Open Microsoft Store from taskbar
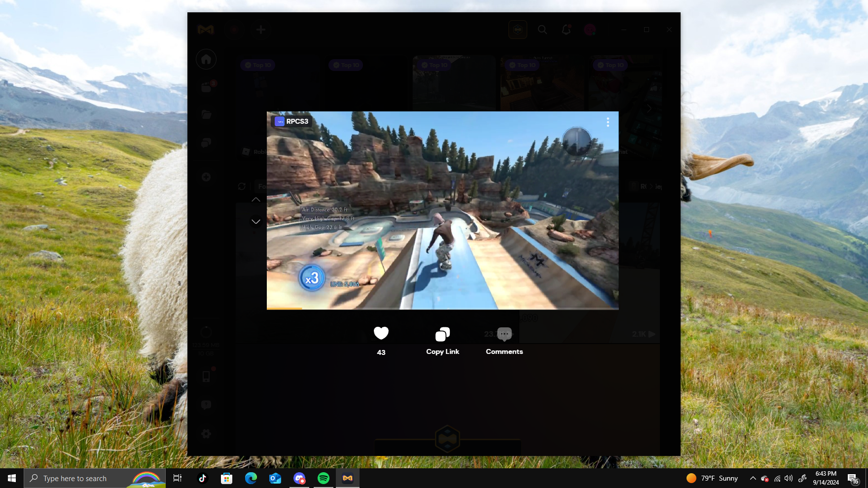 pyautogui.click(x=226, y=478)
